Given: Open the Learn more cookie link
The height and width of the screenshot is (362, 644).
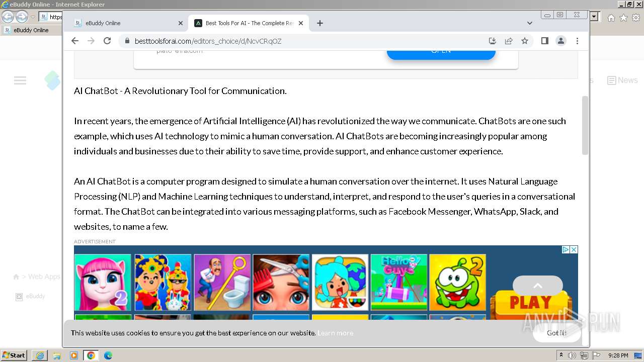Looking at the screenshot, I should tap(336, 333).
